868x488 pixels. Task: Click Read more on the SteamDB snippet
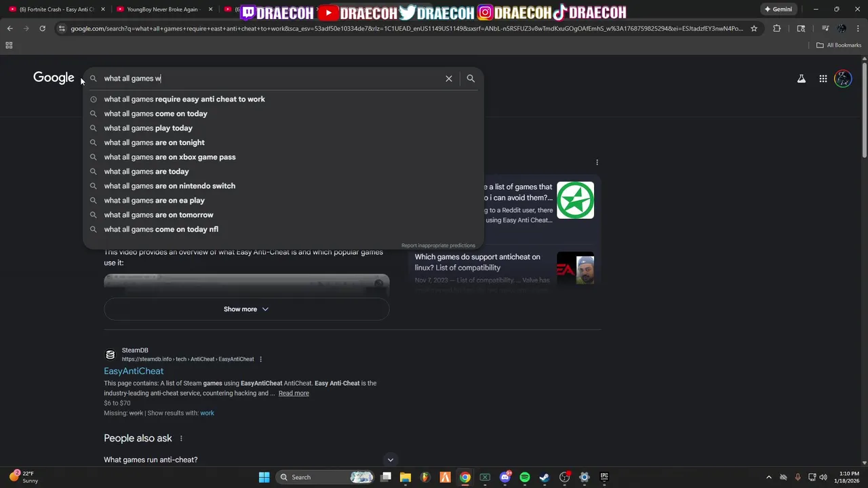tap(294, 393)
